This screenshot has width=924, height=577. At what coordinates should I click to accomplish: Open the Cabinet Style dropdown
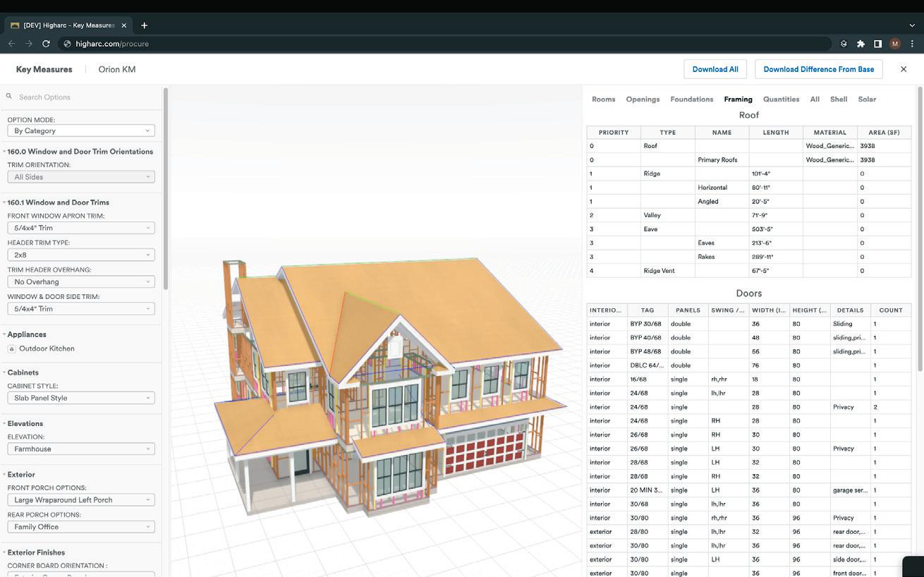pyautogui.click(x=81, y=398)
